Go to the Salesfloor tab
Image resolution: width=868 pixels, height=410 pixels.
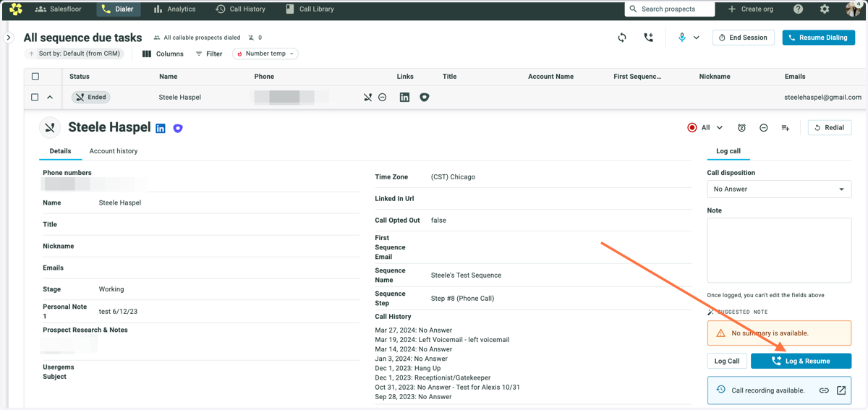[59, 9]
